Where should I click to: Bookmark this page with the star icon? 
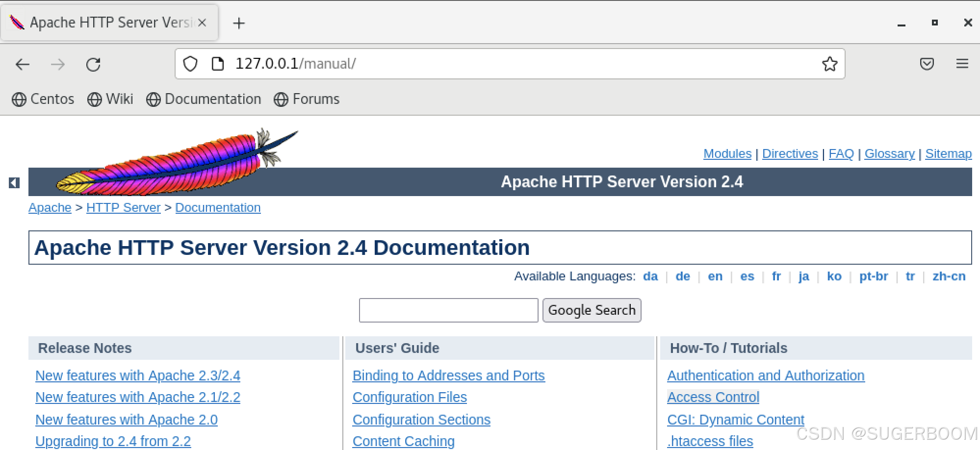click(x=829, y=64)
